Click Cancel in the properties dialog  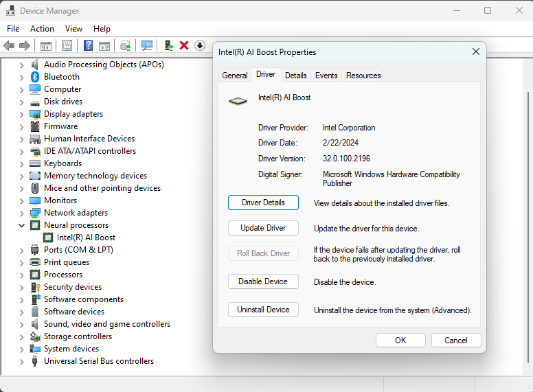pos(456,341)
